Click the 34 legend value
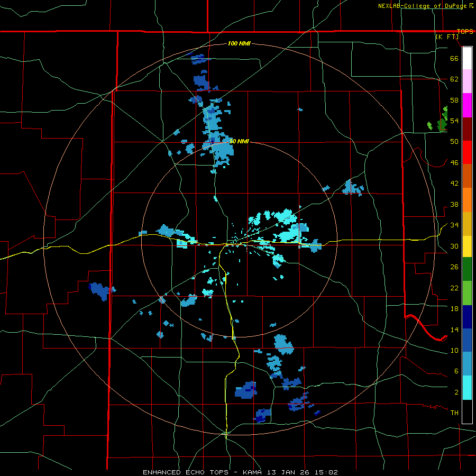Screen dimensions: 476x476 coord(454,225)
